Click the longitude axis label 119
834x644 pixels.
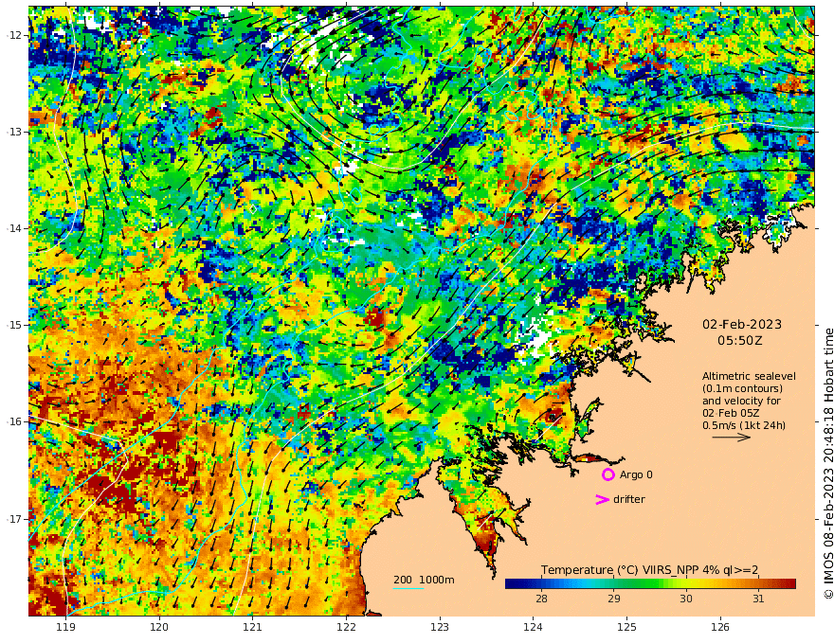tap(65, 627)
